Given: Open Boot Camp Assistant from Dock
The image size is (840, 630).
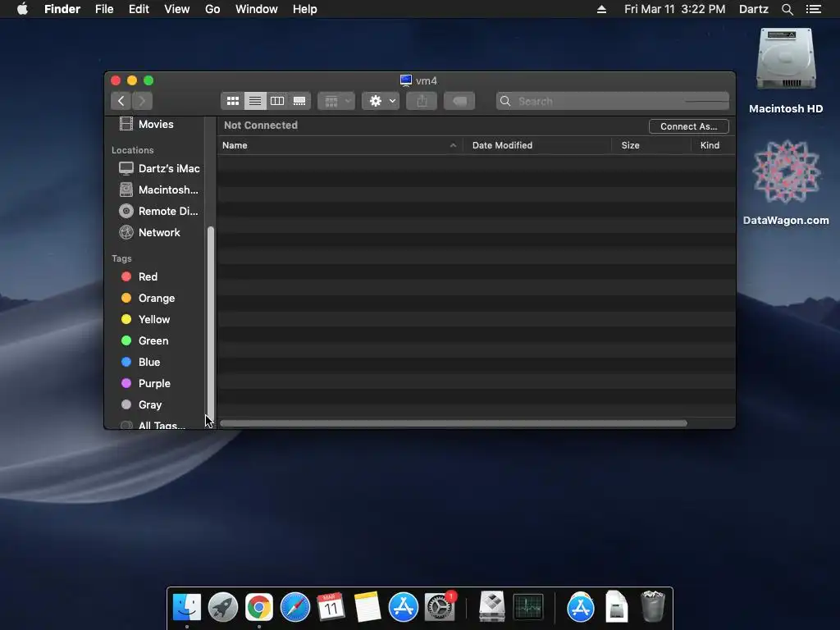Looking at the screenshot, I should point(492,607).
